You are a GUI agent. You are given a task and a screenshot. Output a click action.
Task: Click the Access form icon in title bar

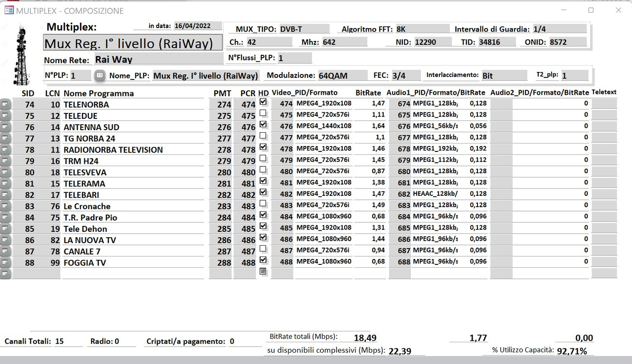click(8, 10)
